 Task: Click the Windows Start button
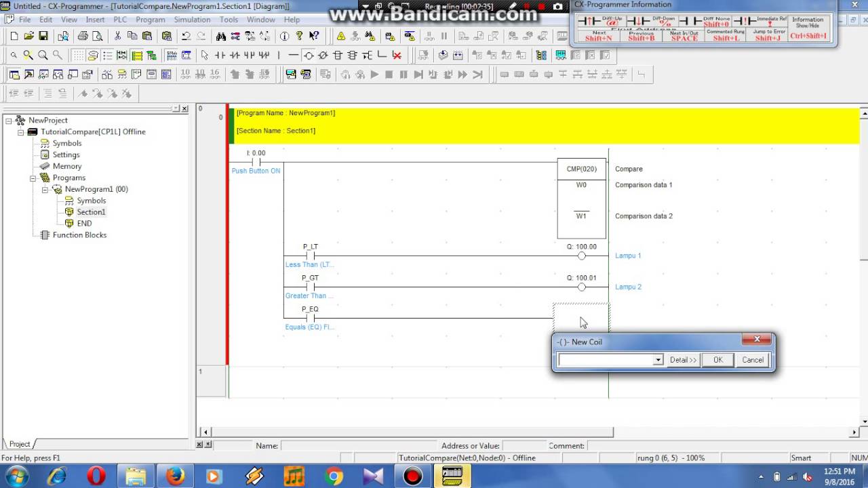pos(17,476)
